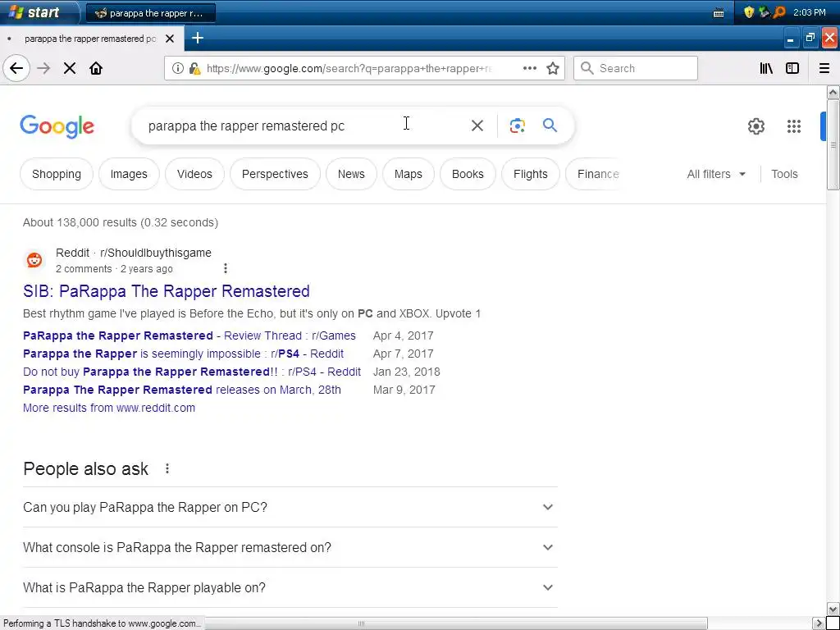Select the Flights filter chip
This screenshot has height=630, width=840.
click(531, 174)
